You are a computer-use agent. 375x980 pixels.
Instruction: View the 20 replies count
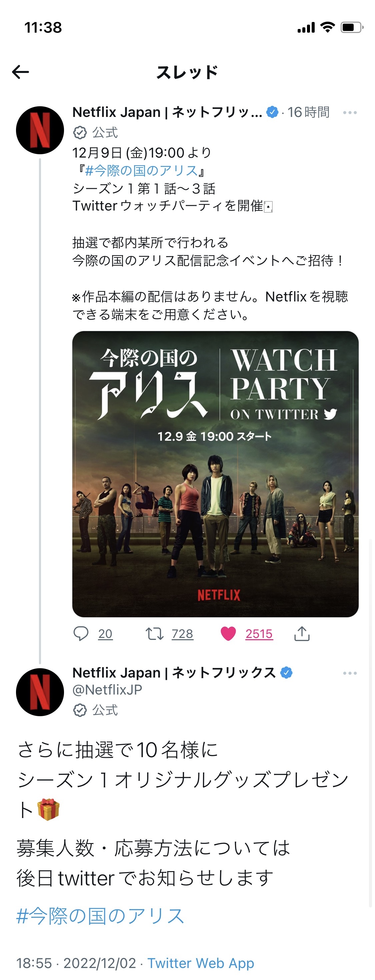[x=105, y=634]
